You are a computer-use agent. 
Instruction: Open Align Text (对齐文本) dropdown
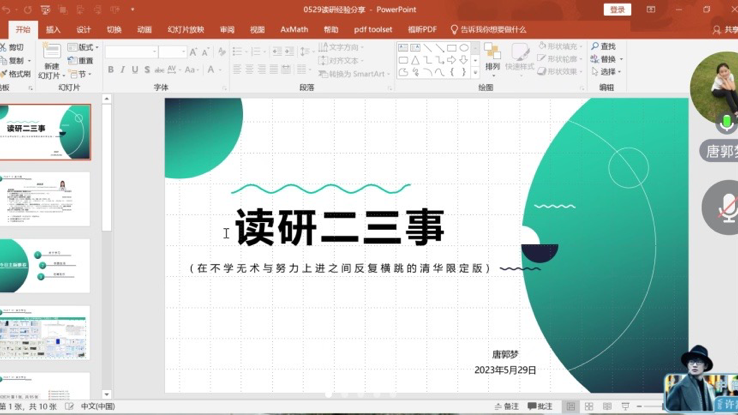pos(341,60)
